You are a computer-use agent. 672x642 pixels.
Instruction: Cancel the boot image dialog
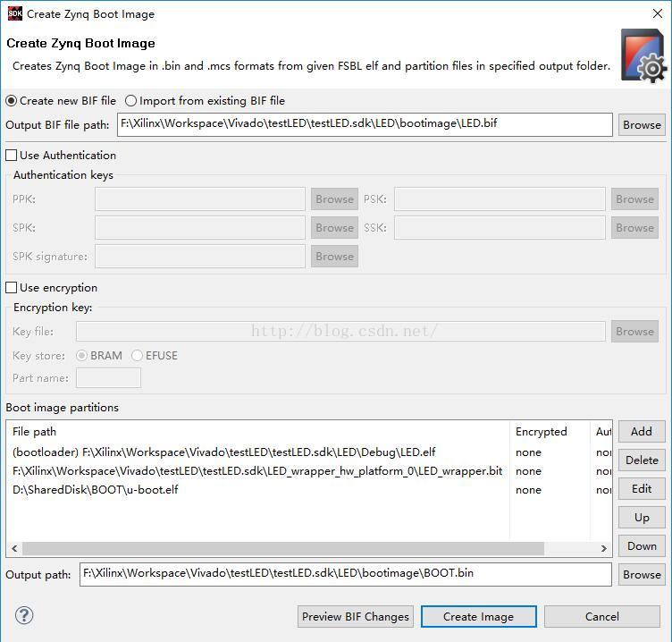pos(601,616)
